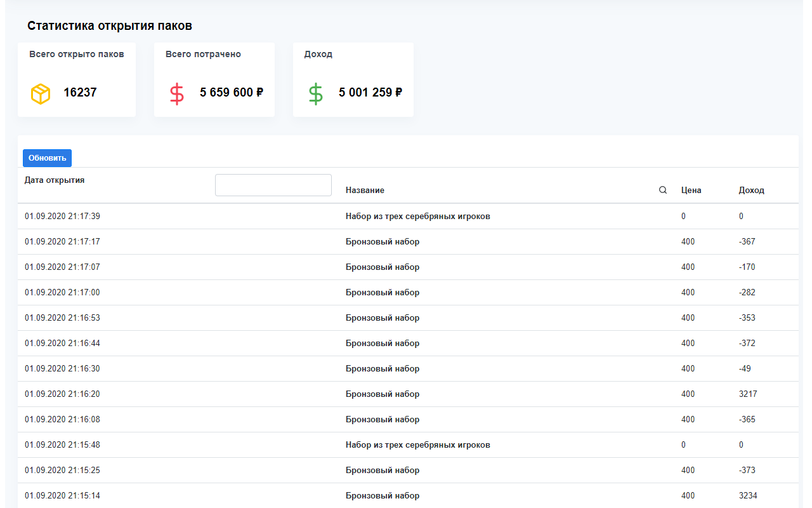812x508 pixels.
Task: Click price 0 in the 21:15:48 row
Action: 684,444
